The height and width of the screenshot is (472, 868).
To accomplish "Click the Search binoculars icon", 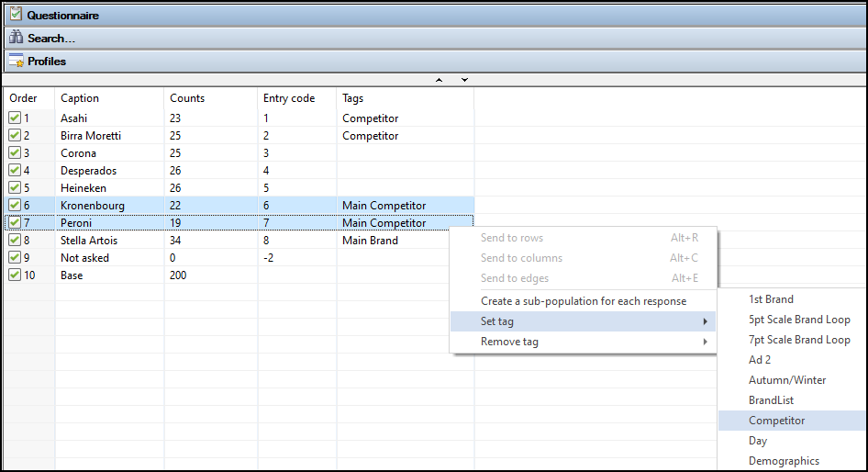I will click(16, 38).
